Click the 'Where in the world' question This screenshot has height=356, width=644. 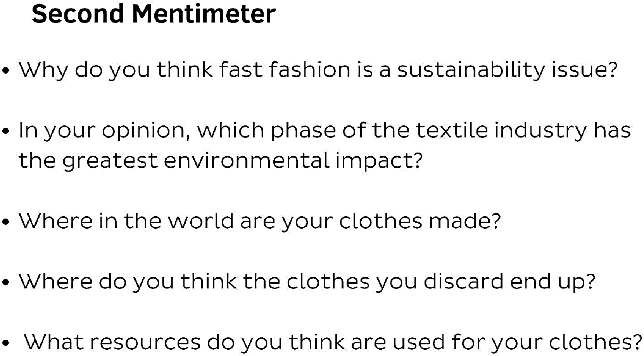click(x=260, y=221)
